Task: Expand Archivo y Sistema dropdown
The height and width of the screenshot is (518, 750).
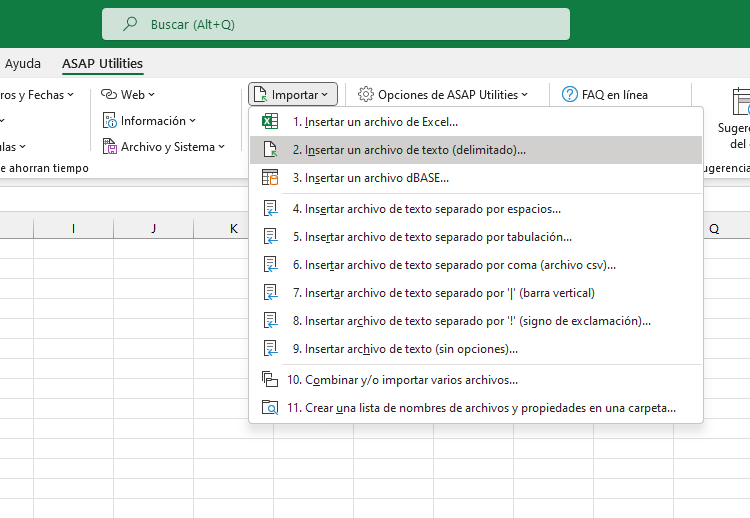Action: tap(221, 147)
